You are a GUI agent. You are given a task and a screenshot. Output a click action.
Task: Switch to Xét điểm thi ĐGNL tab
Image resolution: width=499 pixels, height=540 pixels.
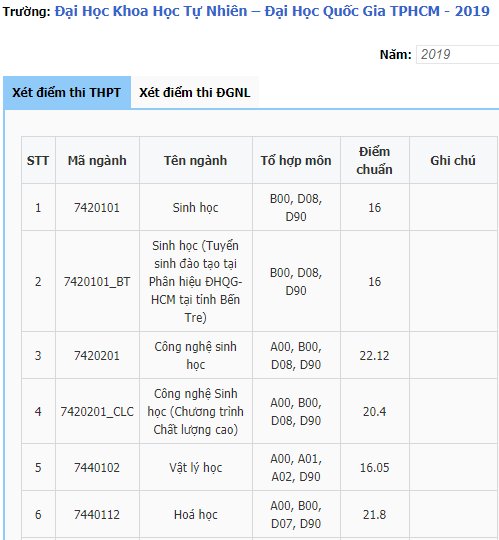point(195,93)
